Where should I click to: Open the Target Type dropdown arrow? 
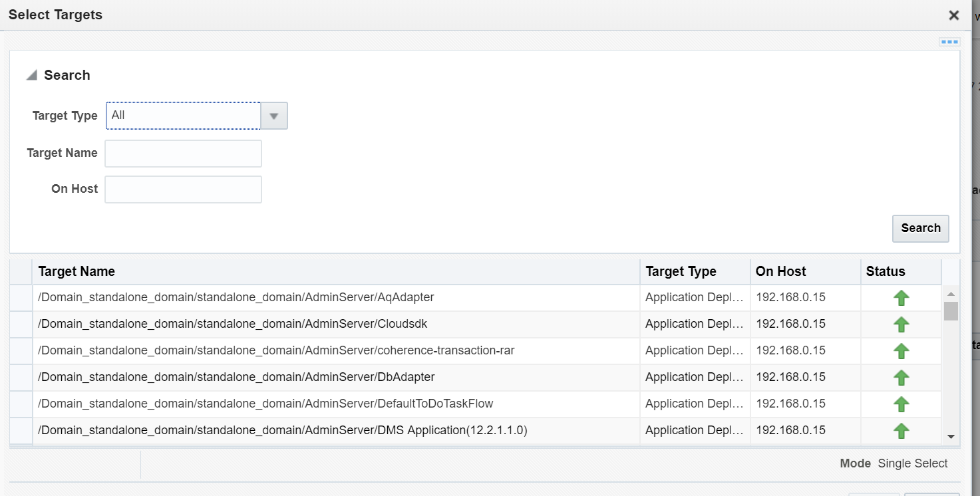273,115
